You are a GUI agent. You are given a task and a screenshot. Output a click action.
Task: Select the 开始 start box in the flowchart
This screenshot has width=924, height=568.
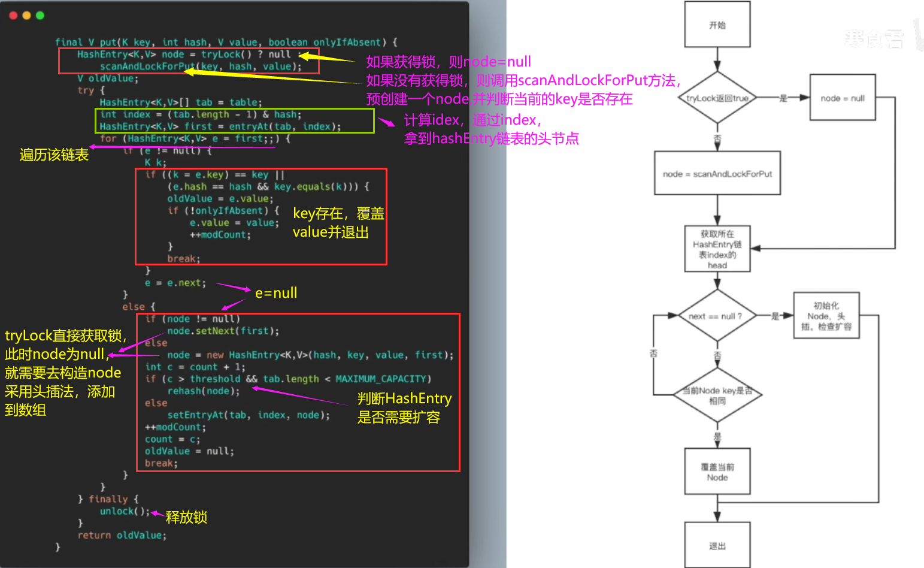tap(717, 25)
